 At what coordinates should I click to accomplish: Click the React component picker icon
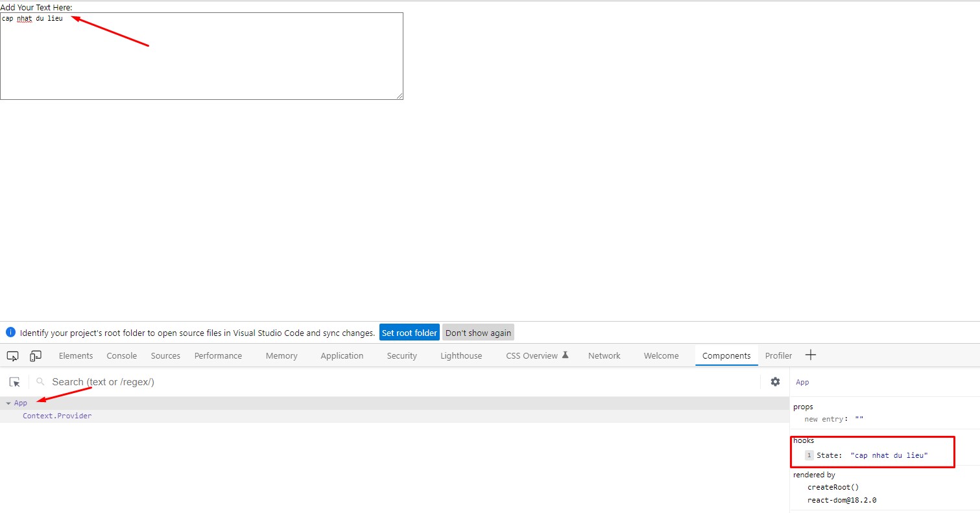(x=14, y=382)
